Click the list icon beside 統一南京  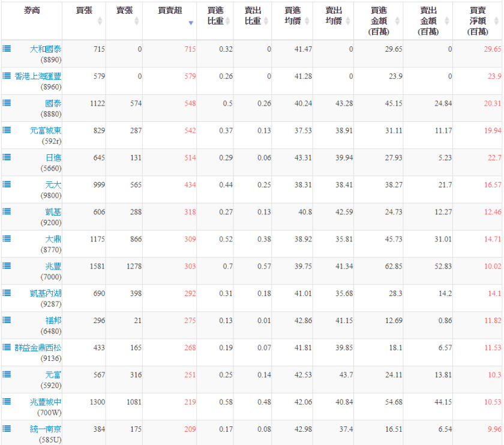click(x=6, y=428)
